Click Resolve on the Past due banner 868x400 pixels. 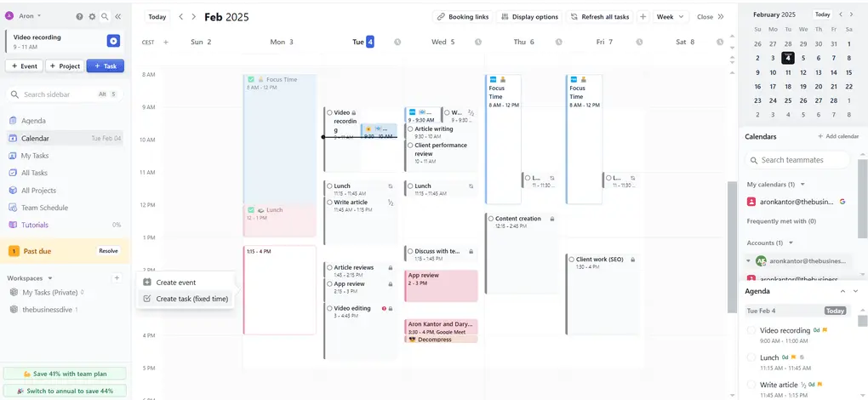coord(108,251)
